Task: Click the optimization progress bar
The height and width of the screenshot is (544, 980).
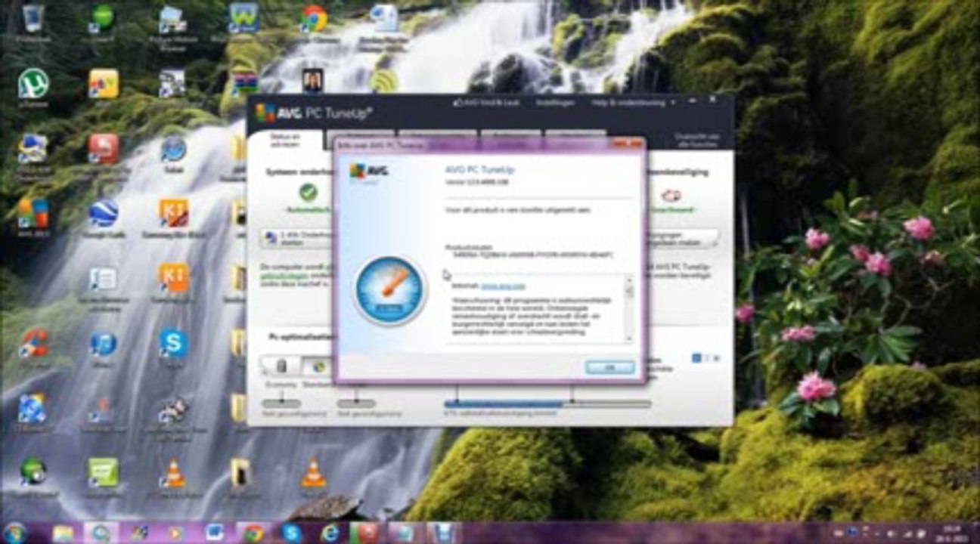Action: (547, 404)
